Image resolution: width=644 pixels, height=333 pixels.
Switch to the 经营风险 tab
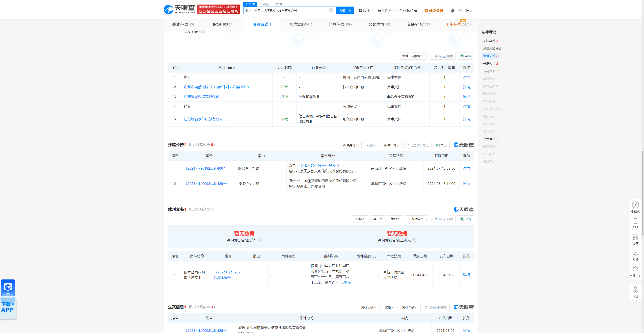click(301, 24)
